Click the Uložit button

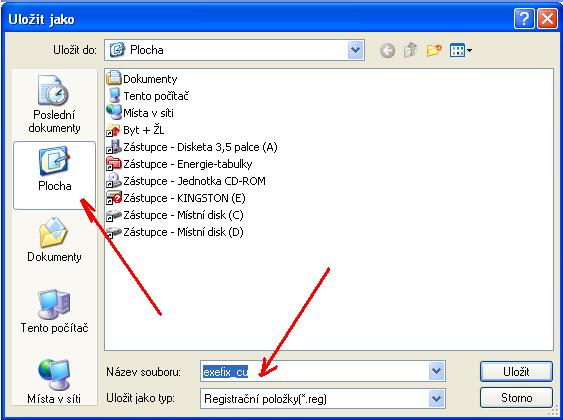(516, 372)
